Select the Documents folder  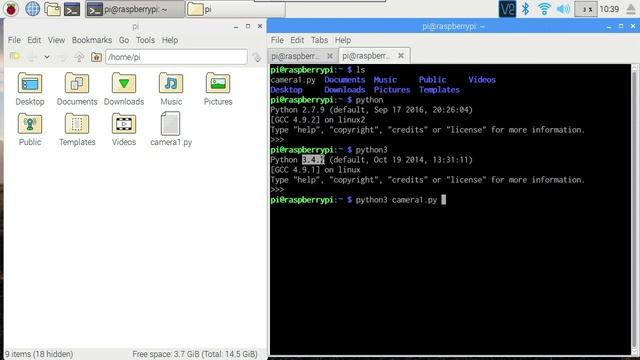(77, 89)
